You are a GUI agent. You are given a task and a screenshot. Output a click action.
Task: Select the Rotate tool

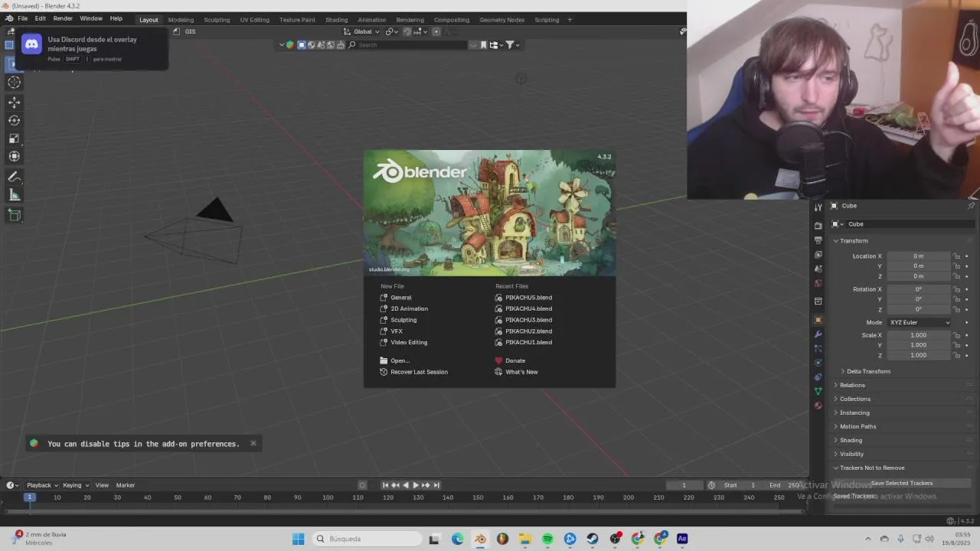(x=15, y=120)
